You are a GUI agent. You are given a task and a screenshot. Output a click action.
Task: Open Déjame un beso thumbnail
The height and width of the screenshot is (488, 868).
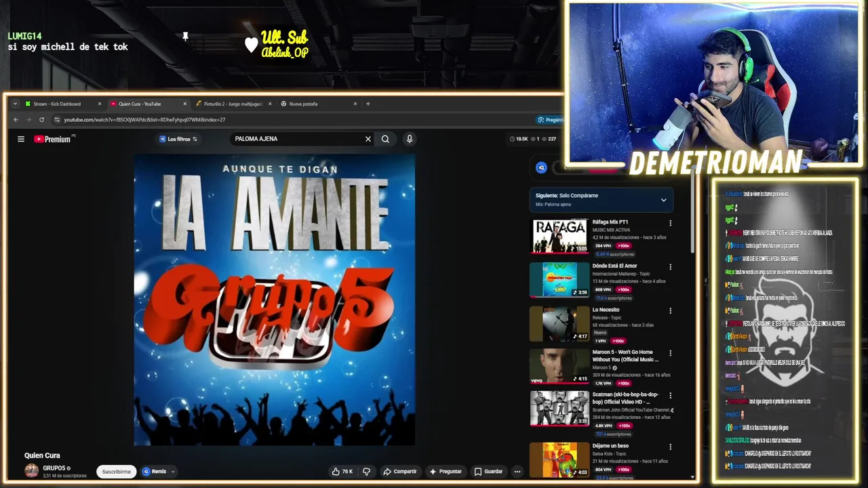559,460
